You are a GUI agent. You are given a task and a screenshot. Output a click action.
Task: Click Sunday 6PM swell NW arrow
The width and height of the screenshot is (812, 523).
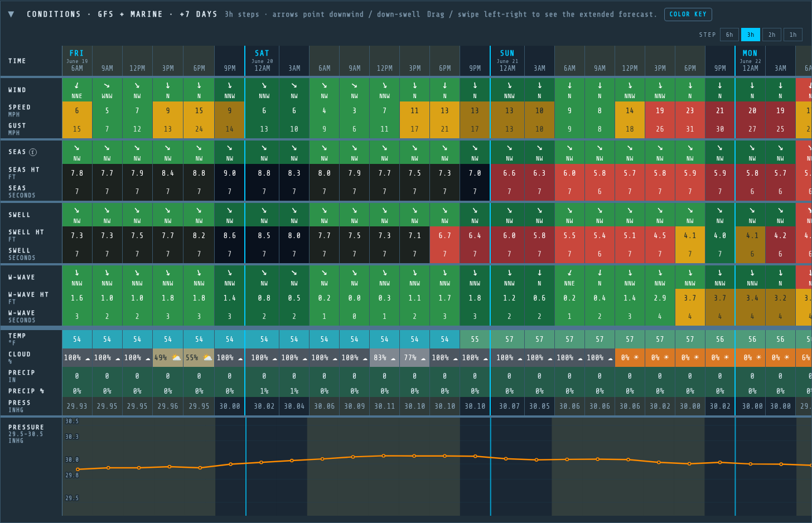pos(690,210)
